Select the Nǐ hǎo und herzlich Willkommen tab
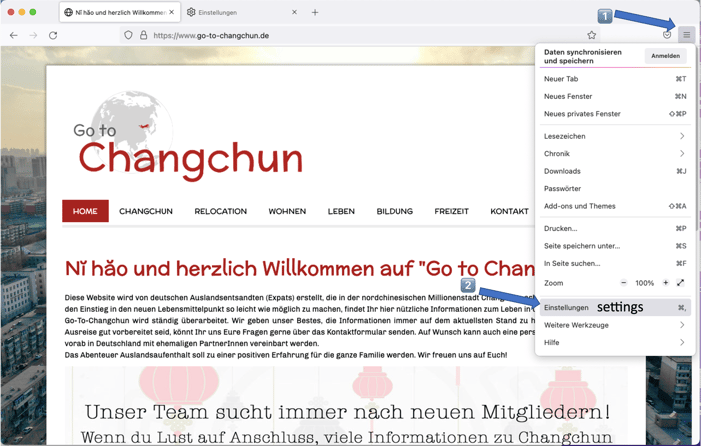Screen dimensions: 701x446 pos(120,13)
